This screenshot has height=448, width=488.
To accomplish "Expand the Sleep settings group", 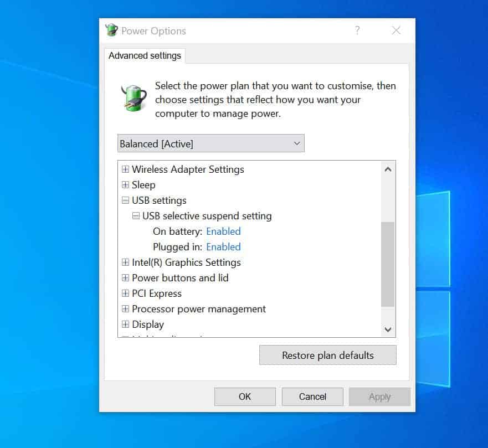I will [125, 185].
